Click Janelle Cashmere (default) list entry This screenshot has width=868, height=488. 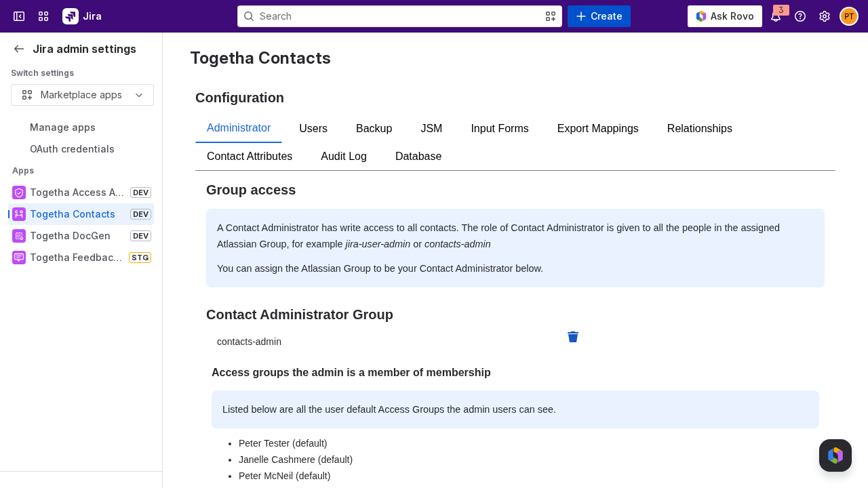coord(296,460)
